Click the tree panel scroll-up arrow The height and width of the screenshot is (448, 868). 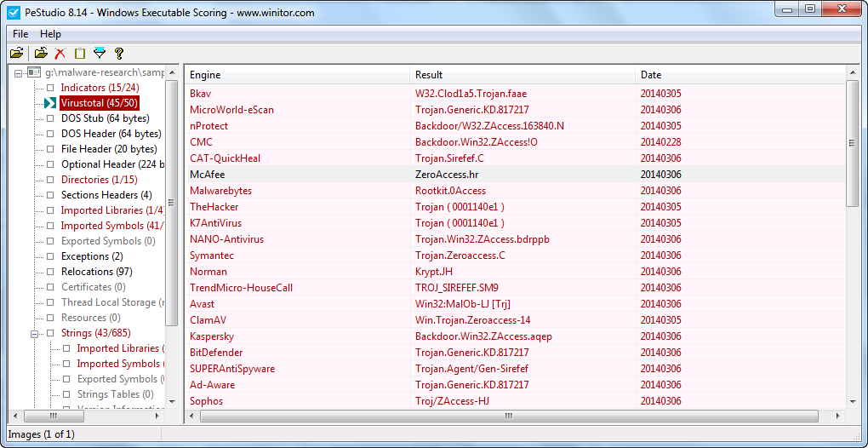coord(172,72)
